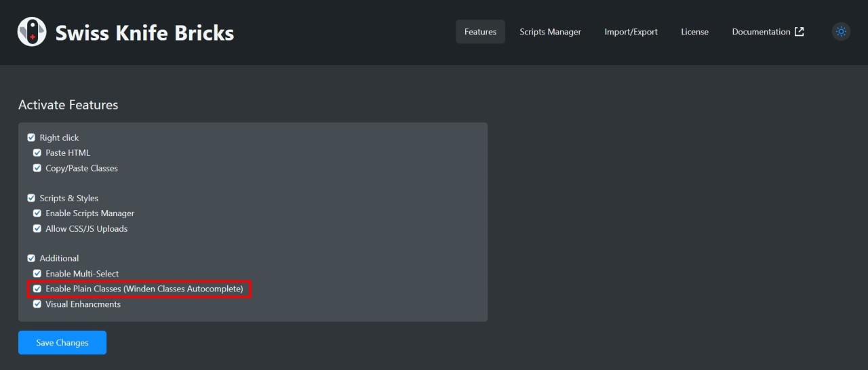
Task: Toggle the Allow CSS/JS Uploads checkbox
Action: pyautogui.click(x=37, y=229)
